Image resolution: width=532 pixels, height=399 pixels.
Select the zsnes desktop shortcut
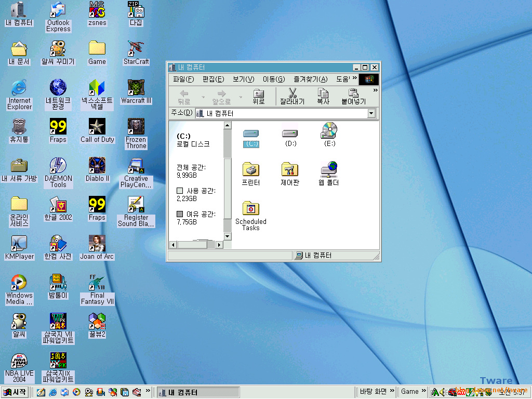[x=97, y=14]
